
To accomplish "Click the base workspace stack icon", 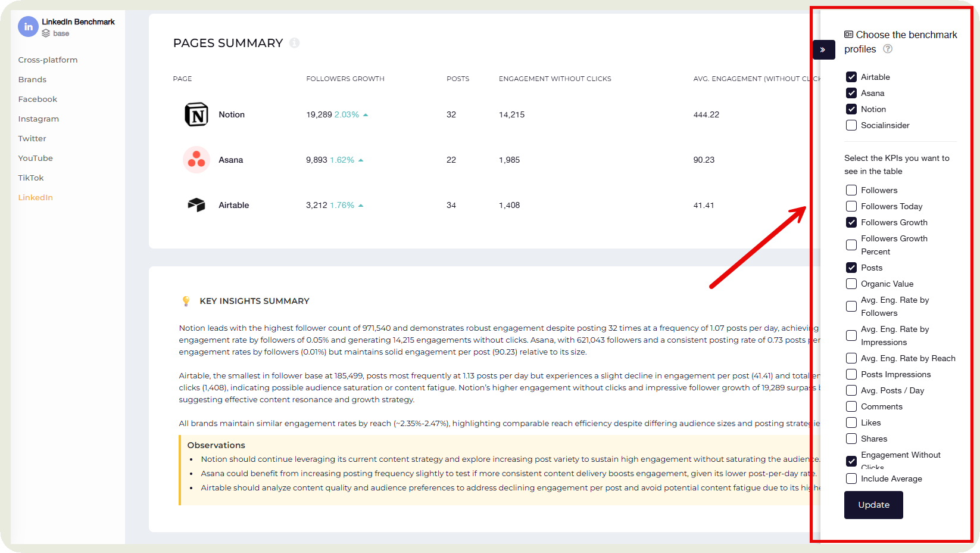I will tap(46, 33).
